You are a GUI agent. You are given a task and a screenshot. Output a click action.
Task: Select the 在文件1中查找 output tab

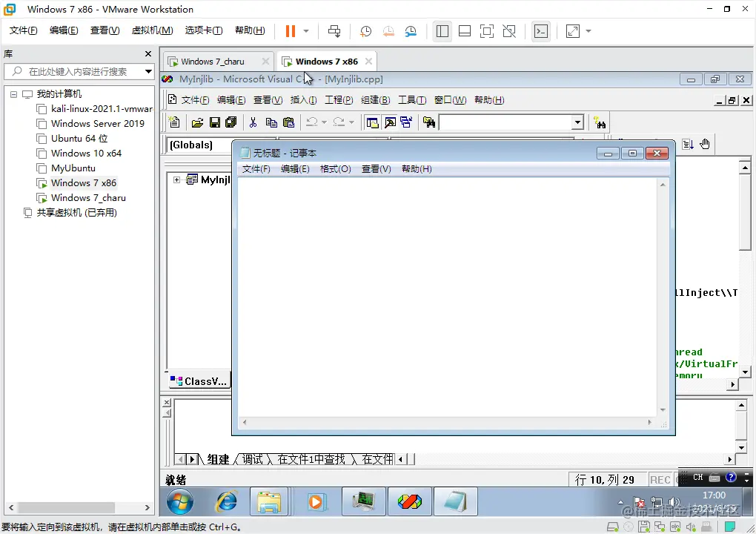point(311,459)
